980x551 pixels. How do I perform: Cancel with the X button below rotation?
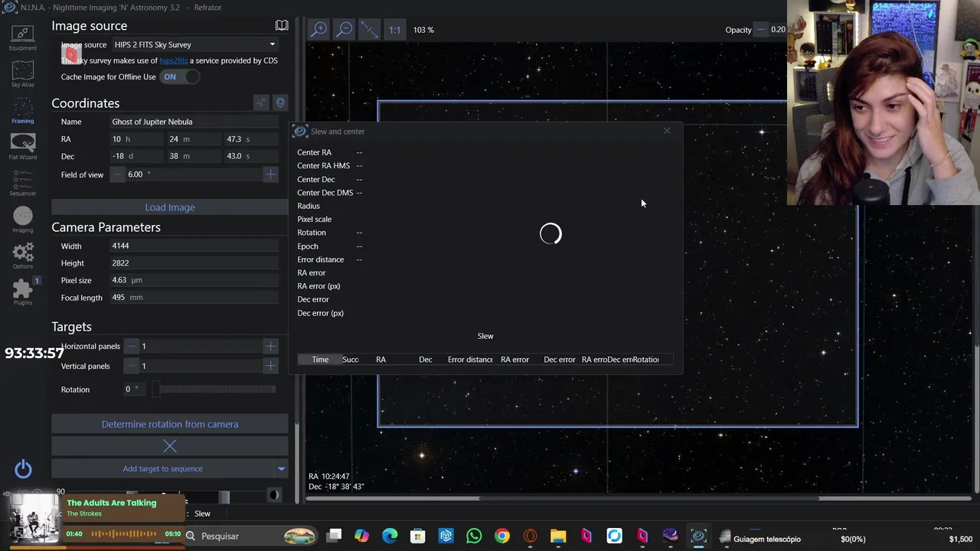(170, 445)
